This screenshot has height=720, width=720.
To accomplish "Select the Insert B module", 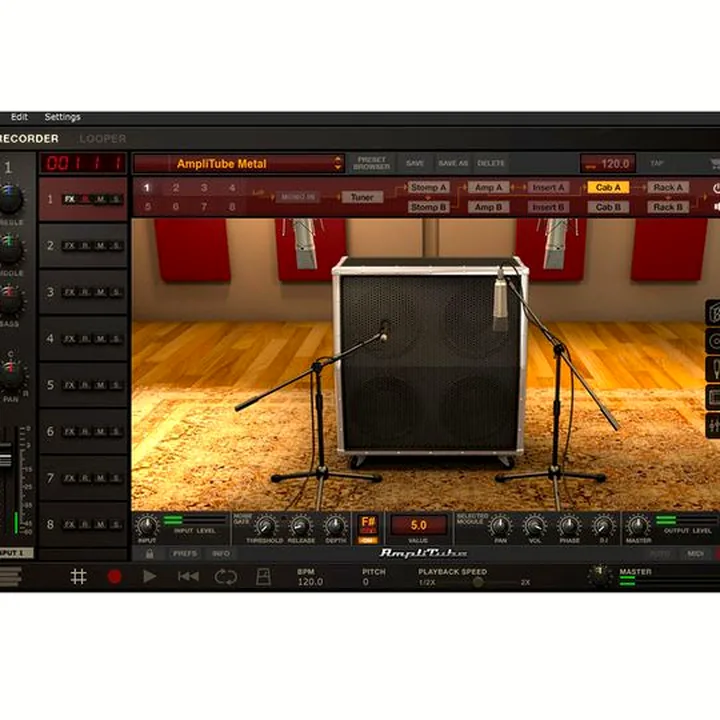I will tap(548, 207).
